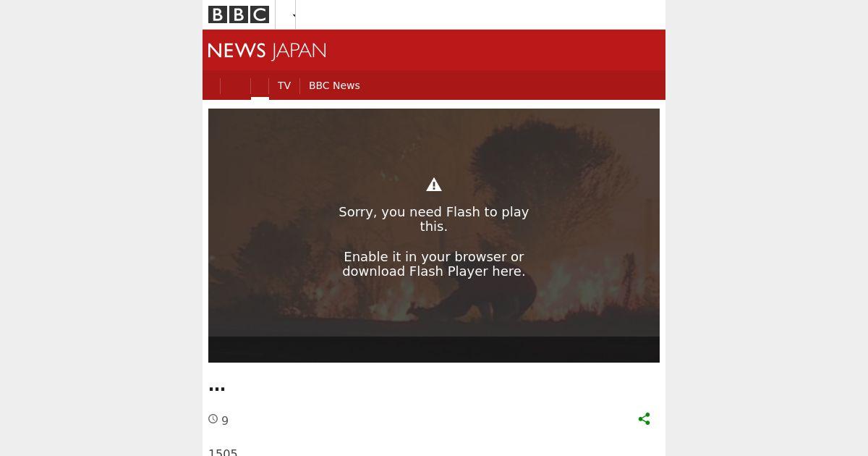Click the clock icon next to date
Screen dimensions: 868x456
[x=213, y=419]
